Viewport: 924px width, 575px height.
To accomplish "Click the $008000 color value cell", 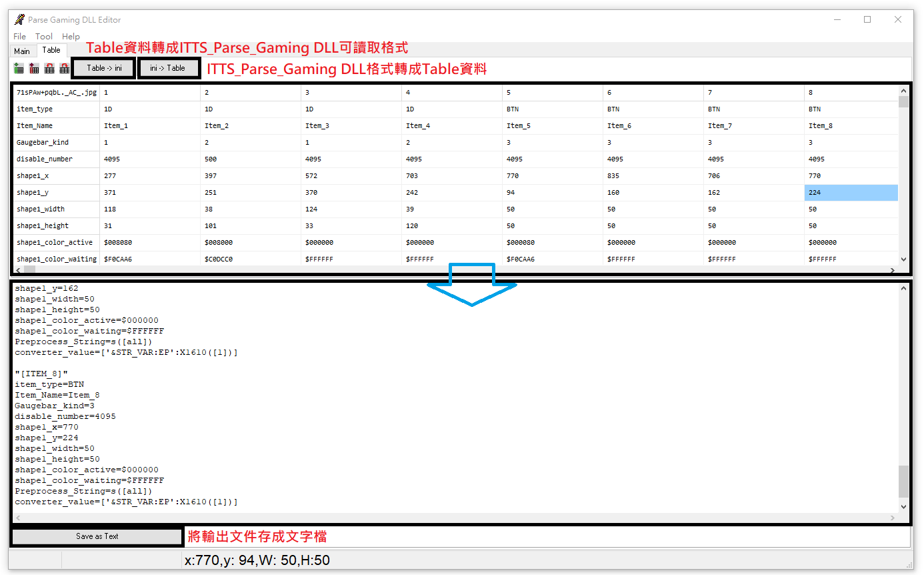I will (251, 243).
